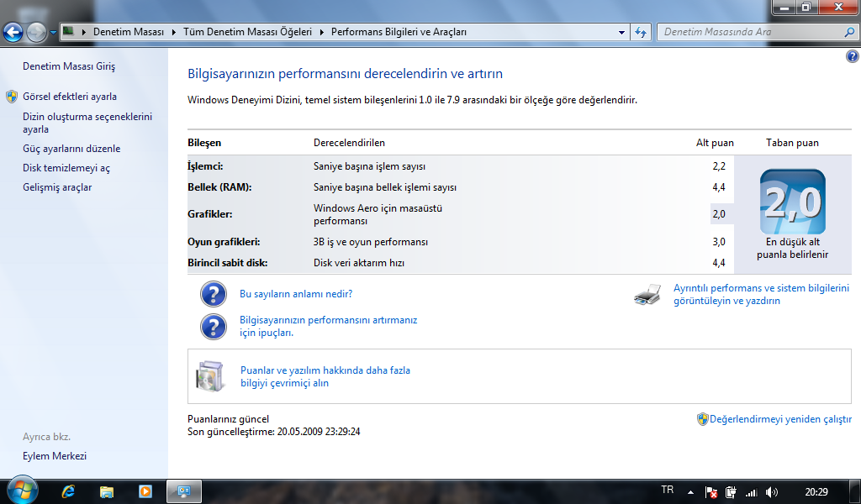
Task: Click shield icon beside Görsel efektleri ayarla
Action: coord(12,97)
